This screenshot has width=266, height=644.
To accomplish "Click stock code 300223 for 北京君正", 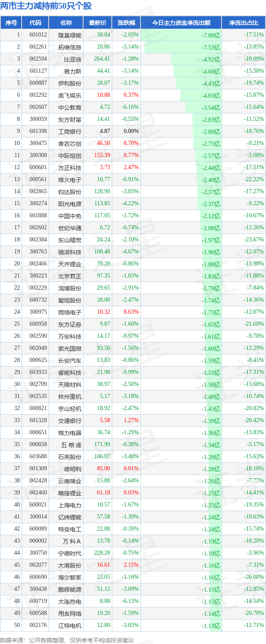I will [x=38, y=276].
